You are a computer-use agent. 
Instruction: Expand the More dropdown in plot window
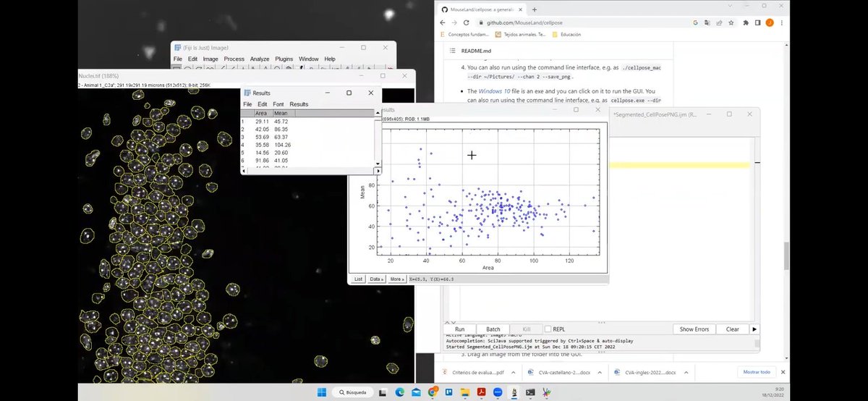396,279
